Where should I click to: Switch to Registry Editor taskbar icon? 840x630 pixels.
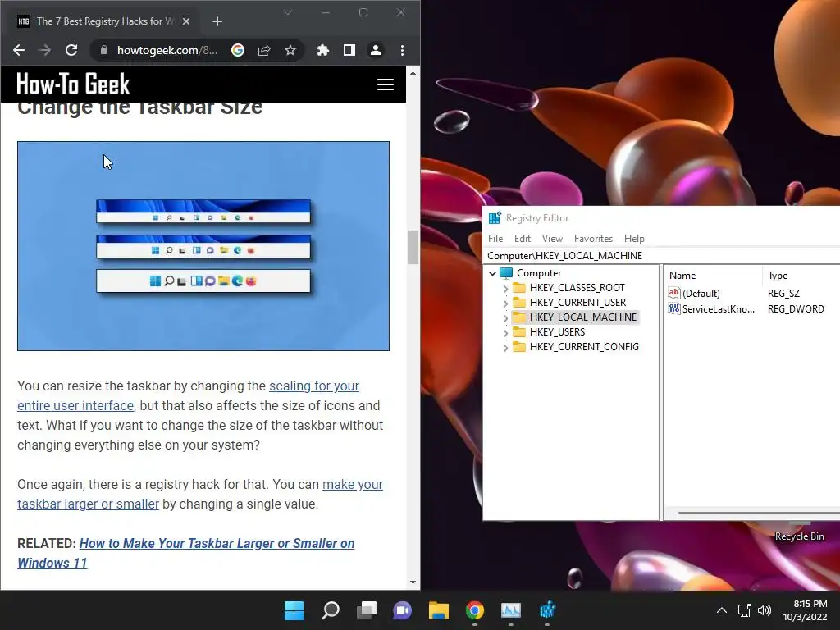pos(547,610)
